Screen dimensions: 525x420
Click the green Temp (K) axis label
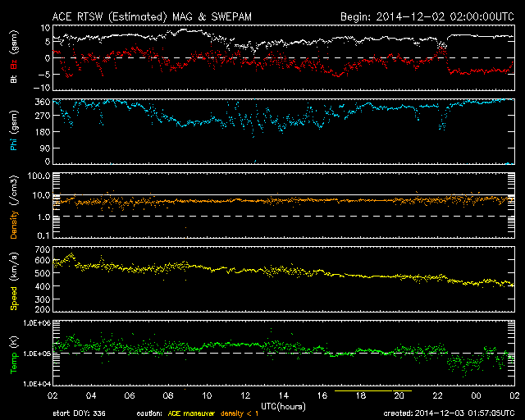[13, 352]
